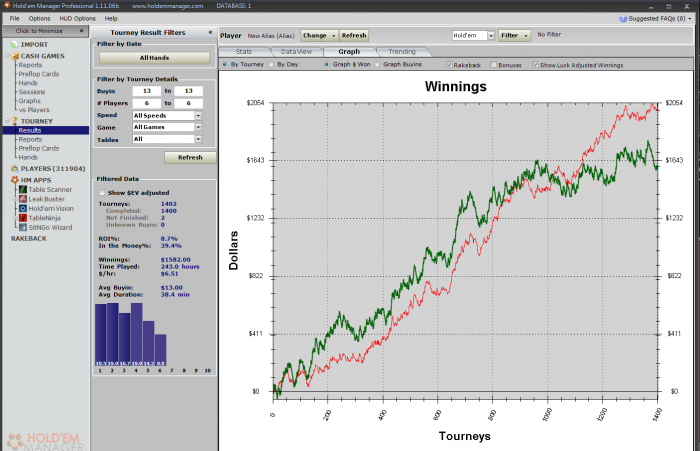Open the Import section icon

click(14, 45)
